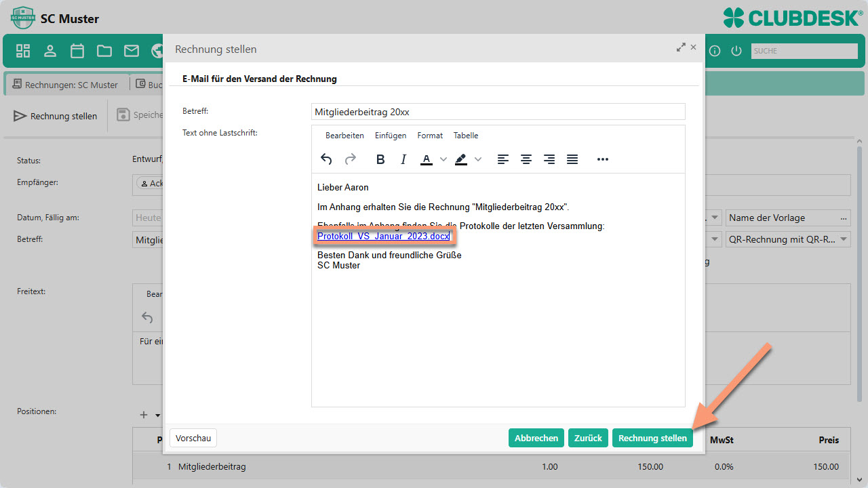Show more editor tools via the three-dots icon
Screen dimensions: 868x488
tap(603, 159)
